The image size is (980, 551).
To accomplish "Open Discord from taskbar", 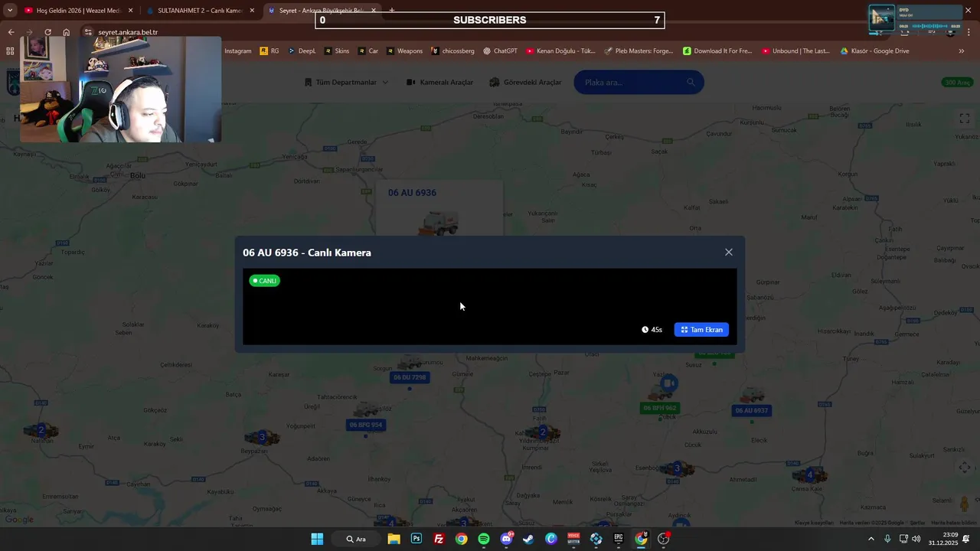I will [x=506, y=539].
